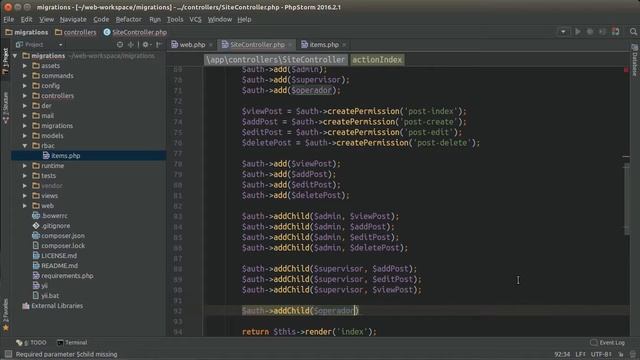Viewport: 640px width, 360px height.
Task: Click the tool windows quick-access icon in the status bar
Action: point(8,354)
